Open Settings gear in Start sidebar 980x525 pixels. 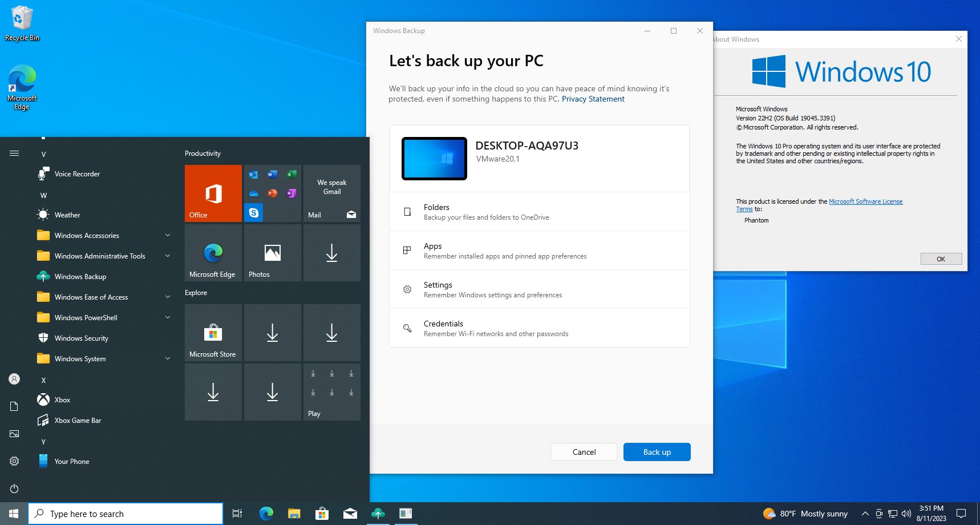(14, 461)
